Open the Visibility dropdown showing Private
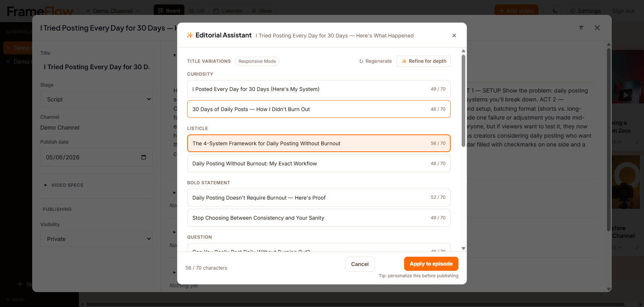This screenshot has height=307, width=644. click(96, 239)
